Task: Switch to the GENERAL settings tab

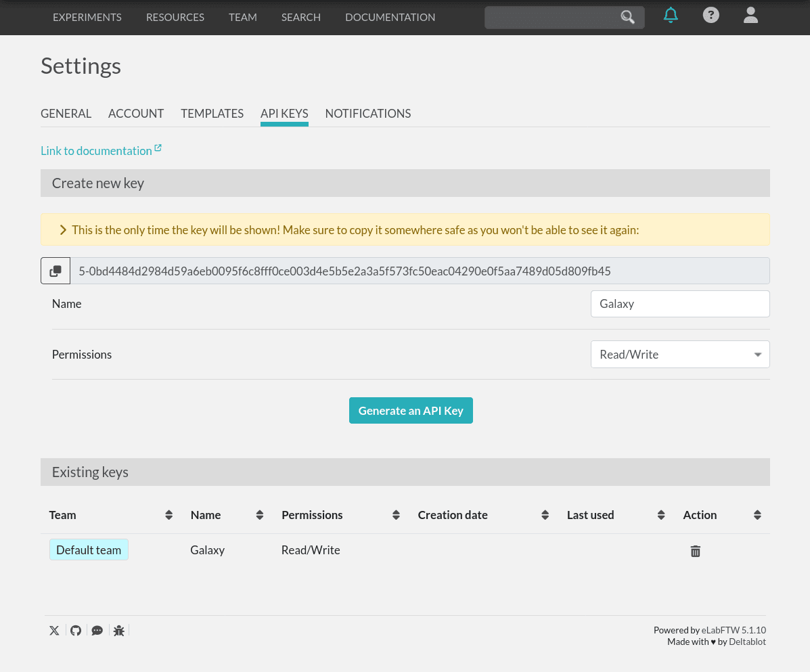Action: pos(66,113)
